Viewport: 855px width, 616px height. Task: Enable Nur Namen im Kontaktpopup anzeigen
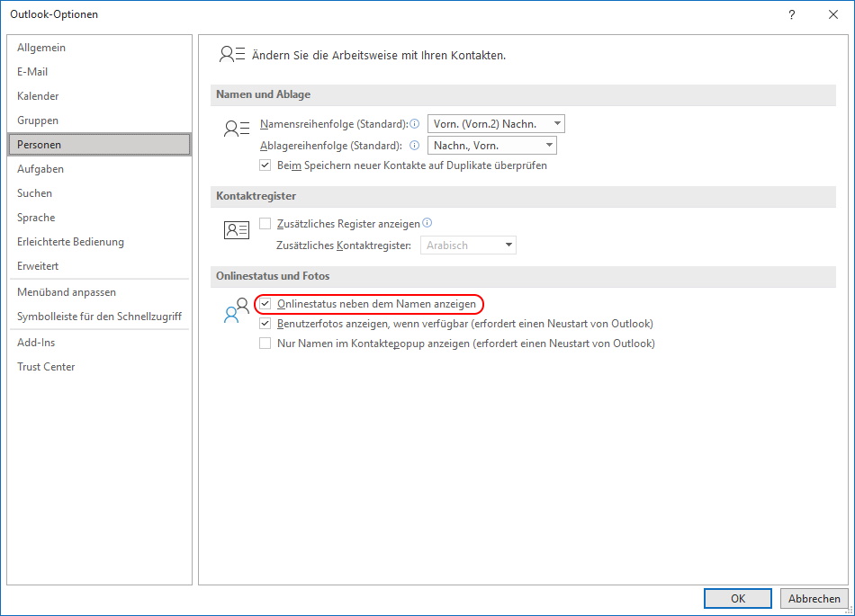[265, 343]
